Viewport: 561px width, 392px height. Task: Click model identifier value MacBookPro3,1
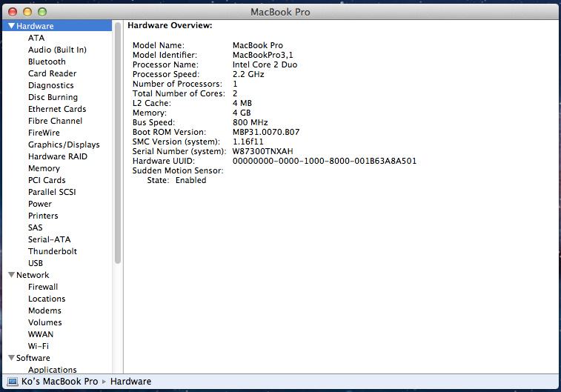tap(262, 55)
